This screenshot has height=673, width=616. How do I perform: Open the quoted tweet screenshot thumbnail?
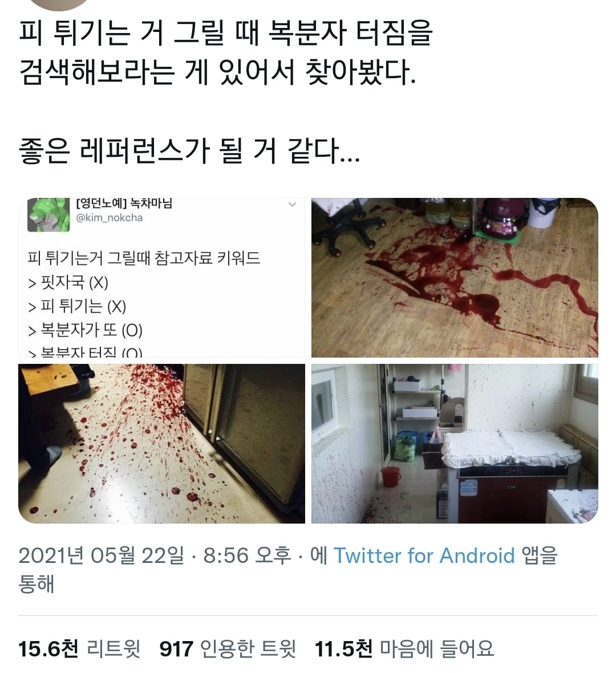point(161,277)
